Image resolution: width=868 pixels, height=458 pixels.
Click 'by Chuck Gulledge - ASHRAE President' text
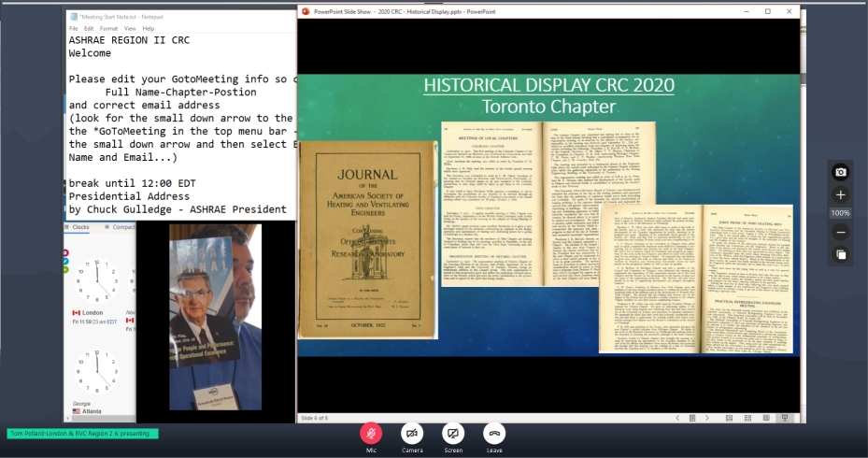pos(178,209)
